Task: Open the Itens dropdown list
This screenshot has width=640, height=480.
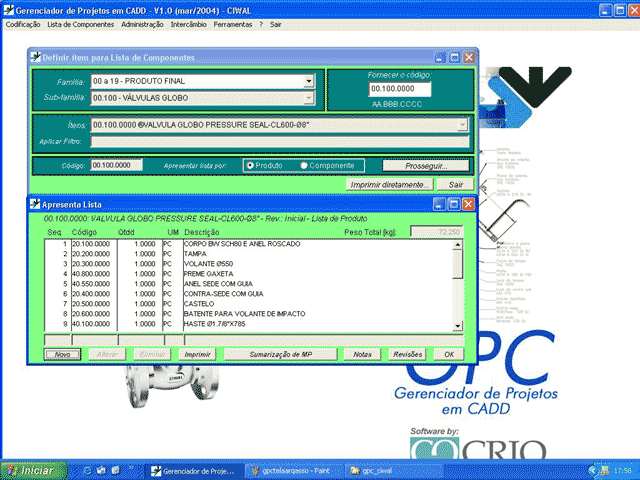Action: (x=462, y=125)
